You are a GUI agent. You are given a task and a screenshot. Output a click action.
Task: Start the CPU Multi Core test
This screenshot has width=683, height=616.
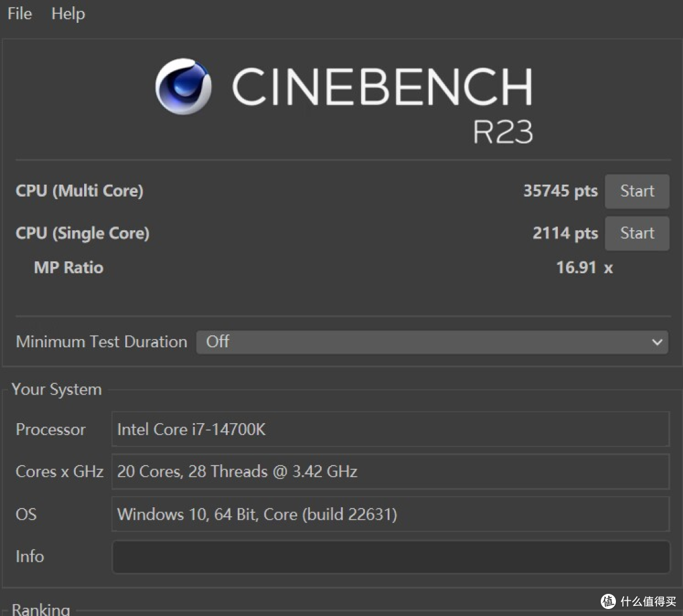tap(637, 191)
